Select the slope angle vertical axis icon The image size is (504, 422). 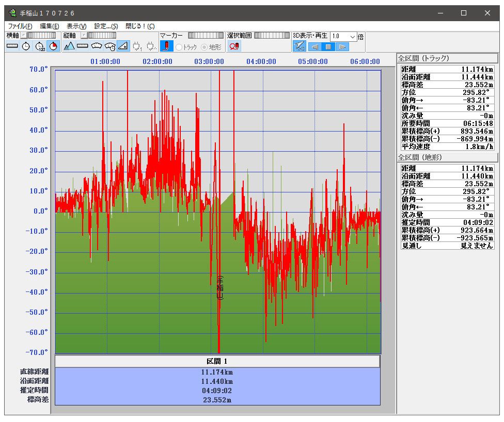[x=123, y=46]
